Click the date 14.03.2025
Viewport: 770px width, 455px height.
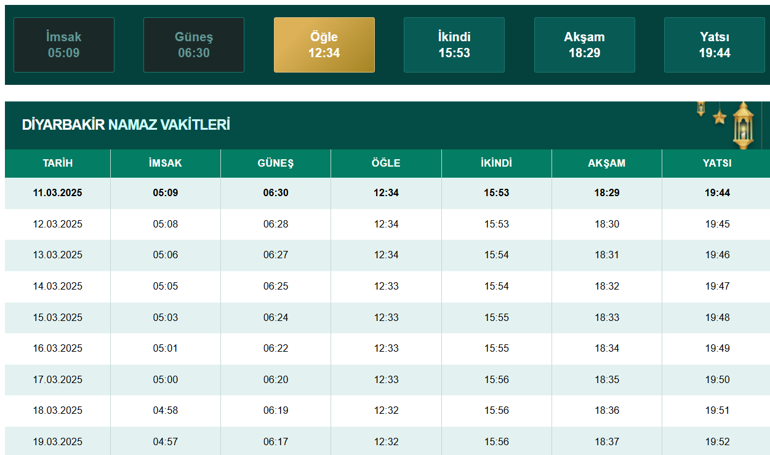coord(57,286)
